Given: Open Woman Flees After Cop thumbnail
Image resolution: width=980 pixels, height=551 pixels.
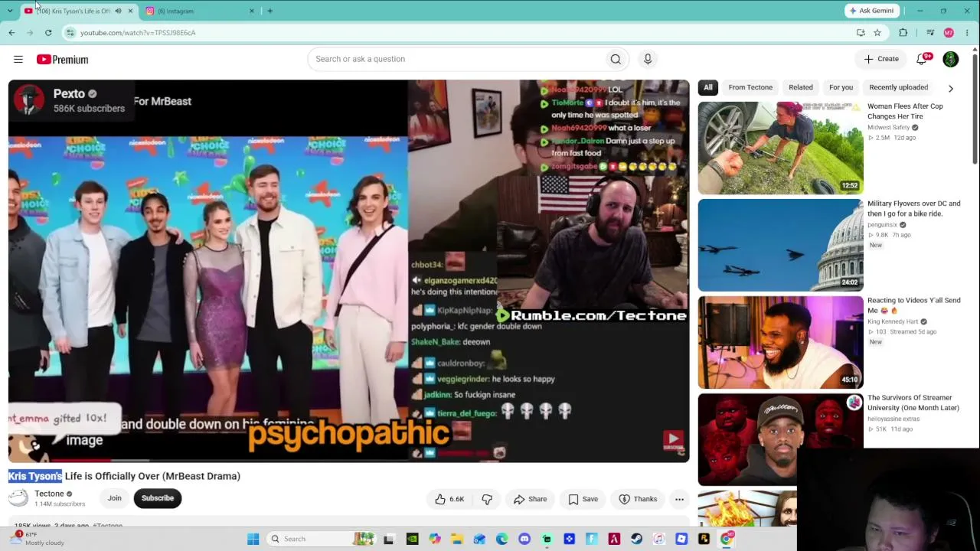Looking at the screenshot, I should tap(781, 148).
